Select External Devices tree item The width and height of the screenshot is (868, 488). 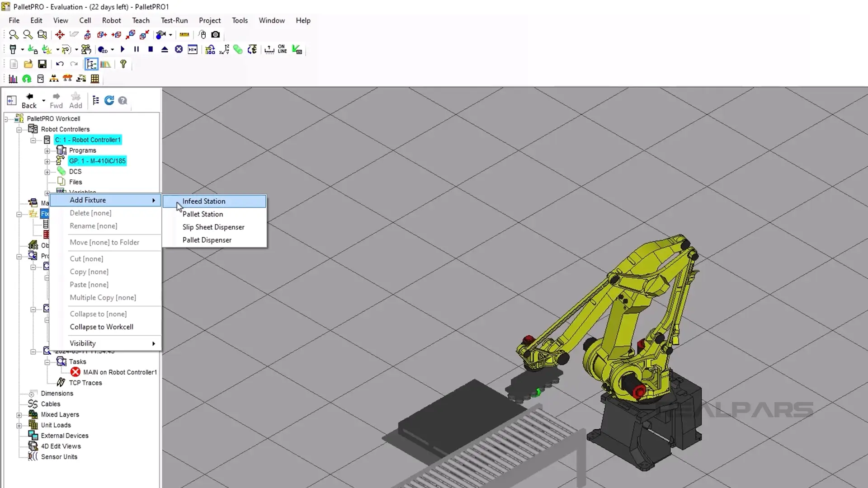click(65, 436)
